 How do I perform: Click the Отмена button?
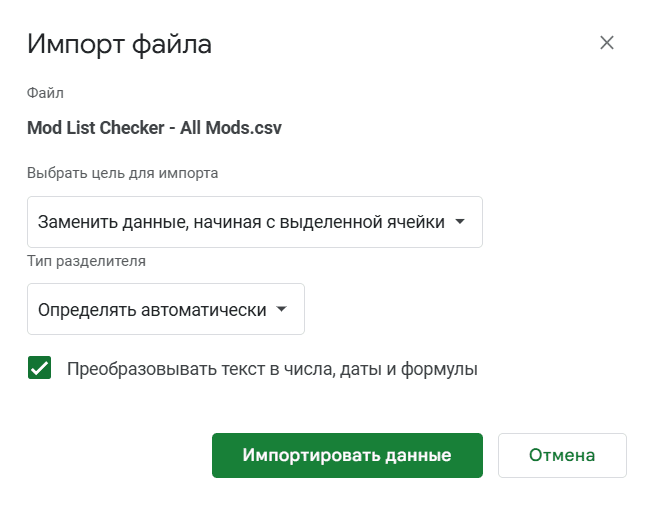point(562,455)
